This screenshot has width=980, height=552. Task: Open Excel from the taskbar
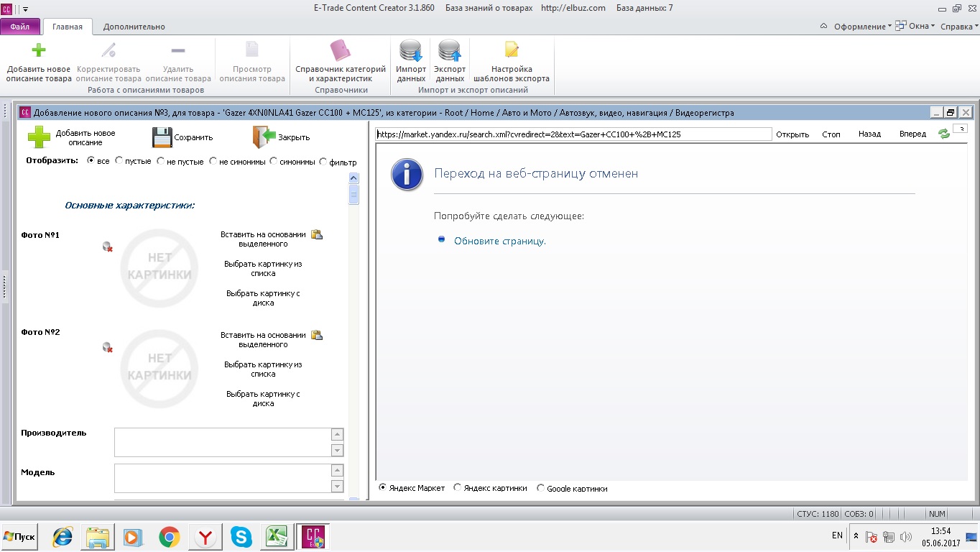(x=277, y=537)
